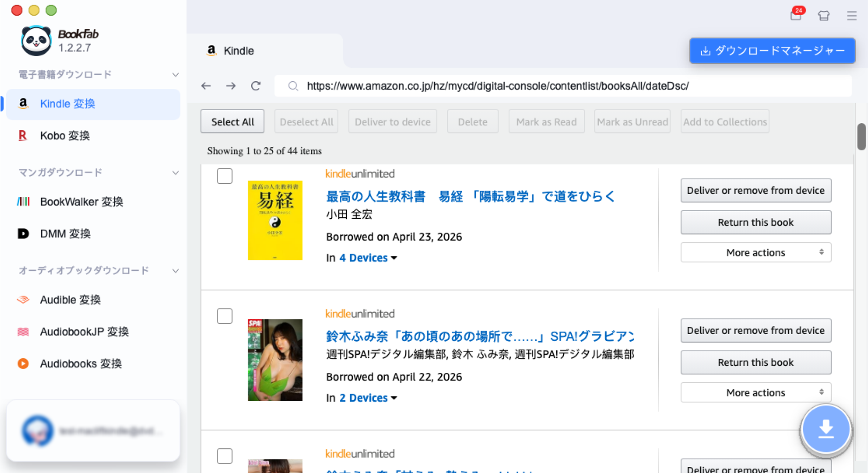Click the SPA! magazine cover thumbnail
Image resolution: width=868 pixels, height=473 pixels.
tap(275, 360)
